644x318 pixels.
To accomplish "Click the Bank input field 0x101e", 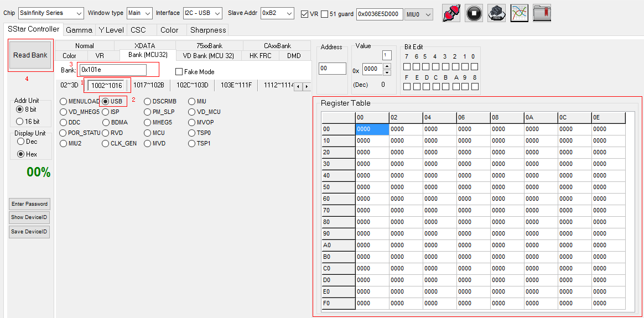I will [113, 70].
